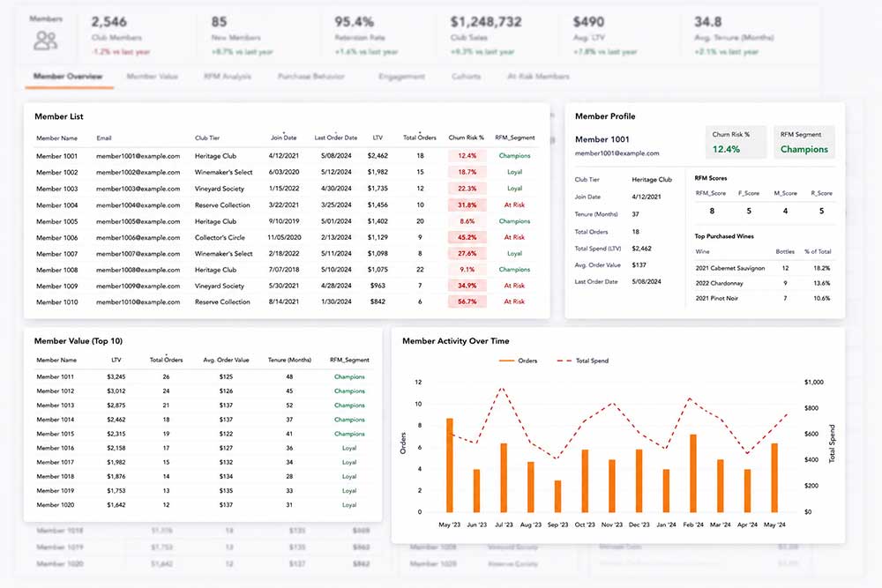
Task: Select Member 1011 in Member Value table
Action: click(x=55, y=376)
